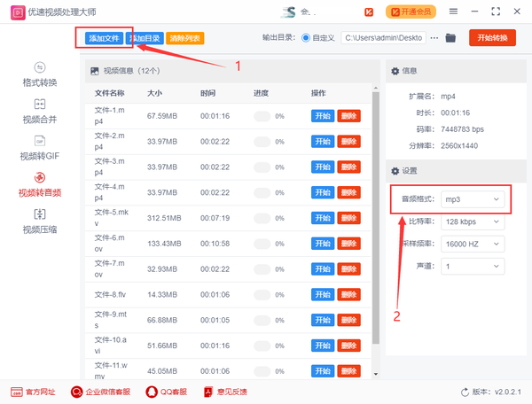Screen dimensions: 532x404
Task: Select the 自定义 output directory radio button
Action: (305, 38)
